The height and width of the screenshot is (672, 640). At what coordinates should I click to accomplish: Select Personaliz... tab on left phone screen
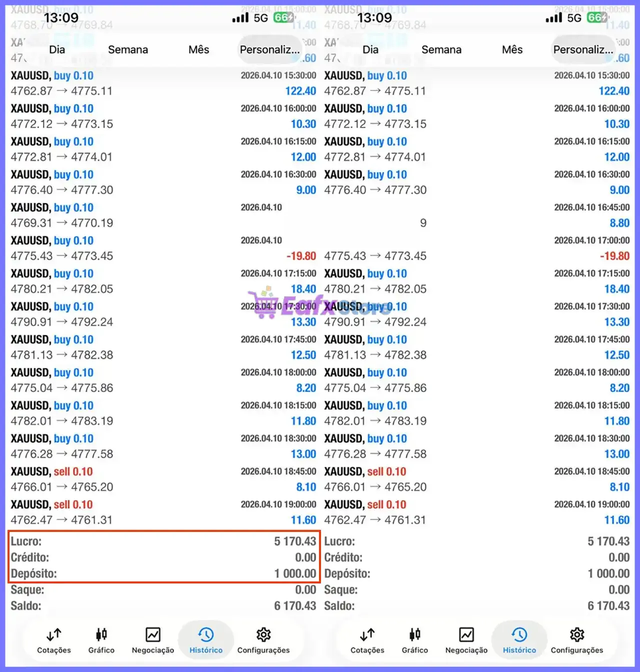pos(270,50)
